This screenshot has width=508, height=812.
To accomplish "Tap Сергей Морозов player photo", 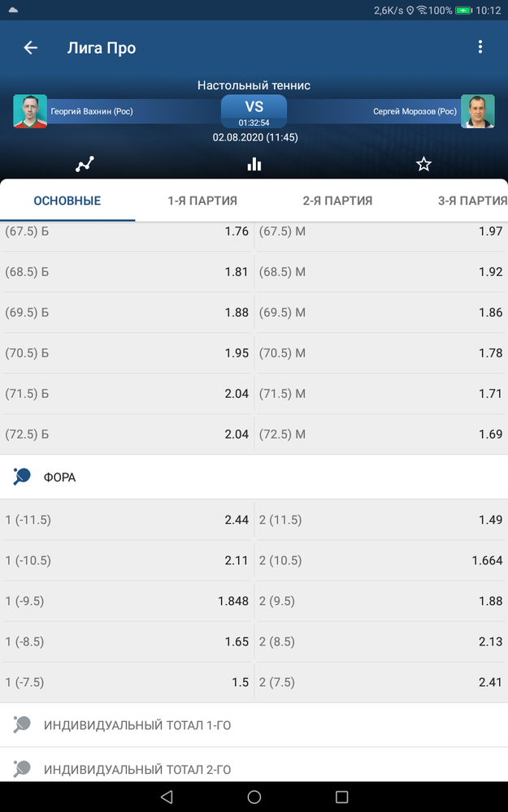I will [x=477, y=110].
